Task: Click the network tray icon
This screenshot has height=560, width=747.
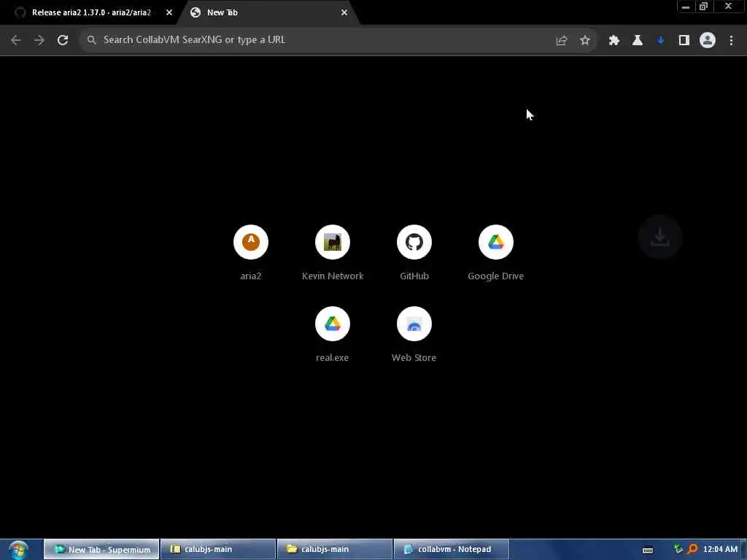Action: 678,550
